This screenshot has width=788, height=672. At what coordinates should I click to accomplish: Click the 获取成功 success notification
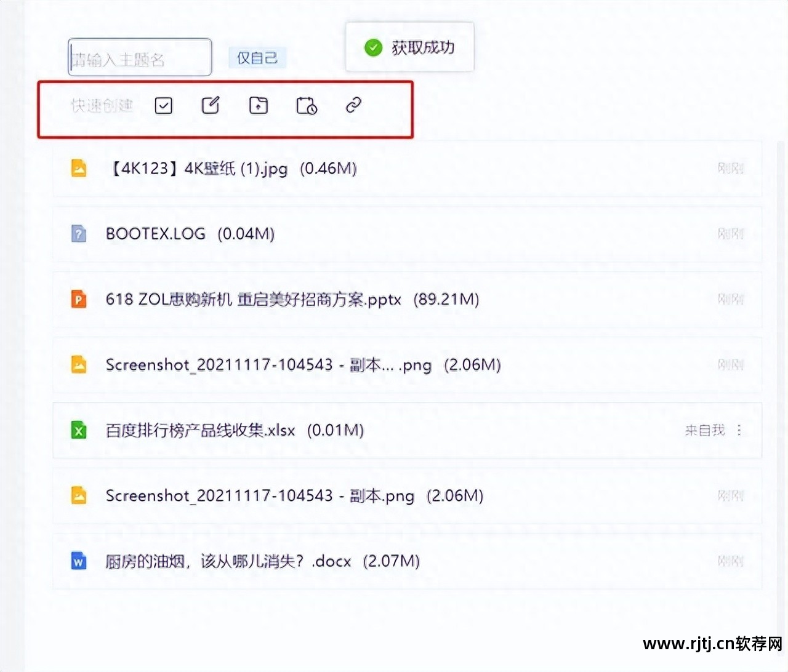pos(409,47)
